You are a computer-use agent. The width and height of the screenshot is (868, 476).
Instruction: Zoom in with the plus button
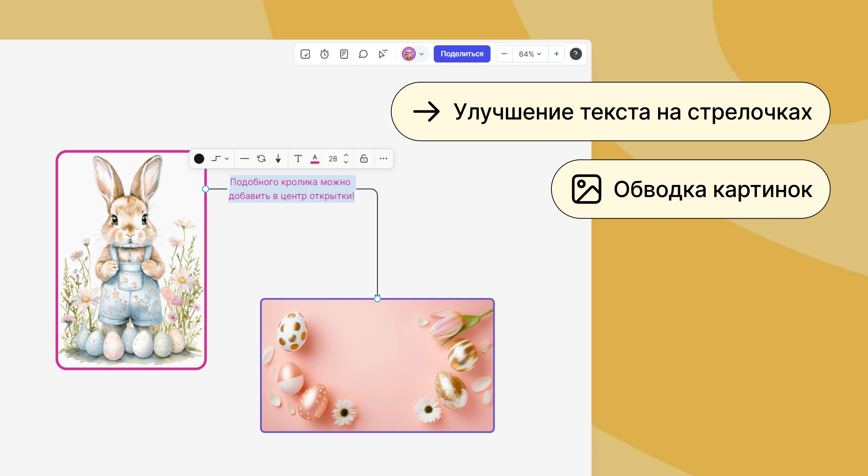pyautogui.click(x=556, y=54)
